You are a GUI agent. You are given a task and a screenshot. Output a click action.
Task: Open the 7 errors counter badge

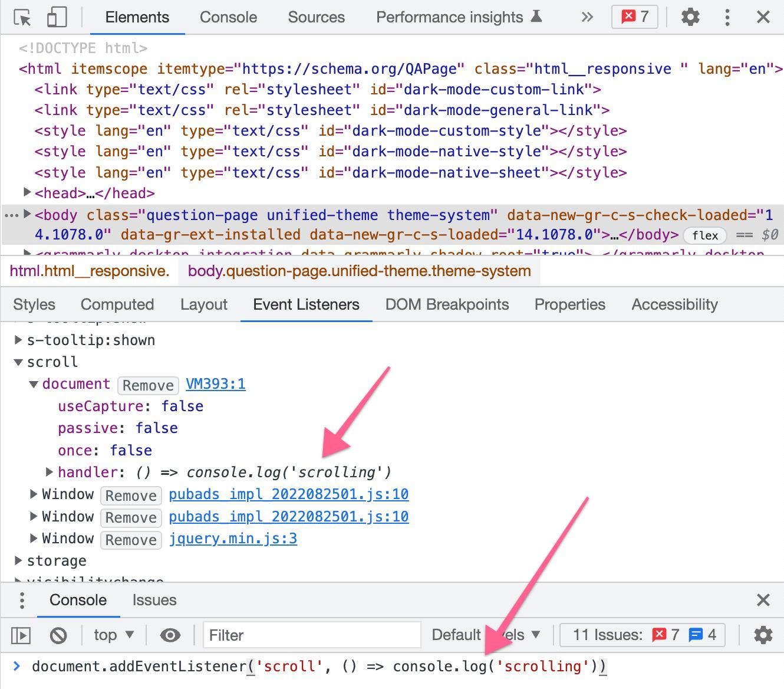pos(635,17)
